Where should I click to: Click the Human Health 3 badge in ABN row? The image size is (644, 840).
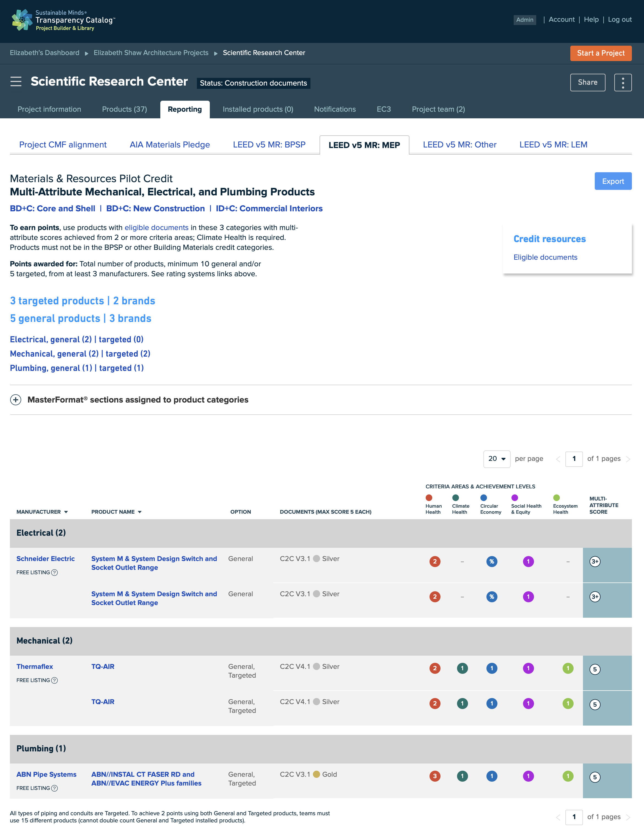(x=435, y=776)
